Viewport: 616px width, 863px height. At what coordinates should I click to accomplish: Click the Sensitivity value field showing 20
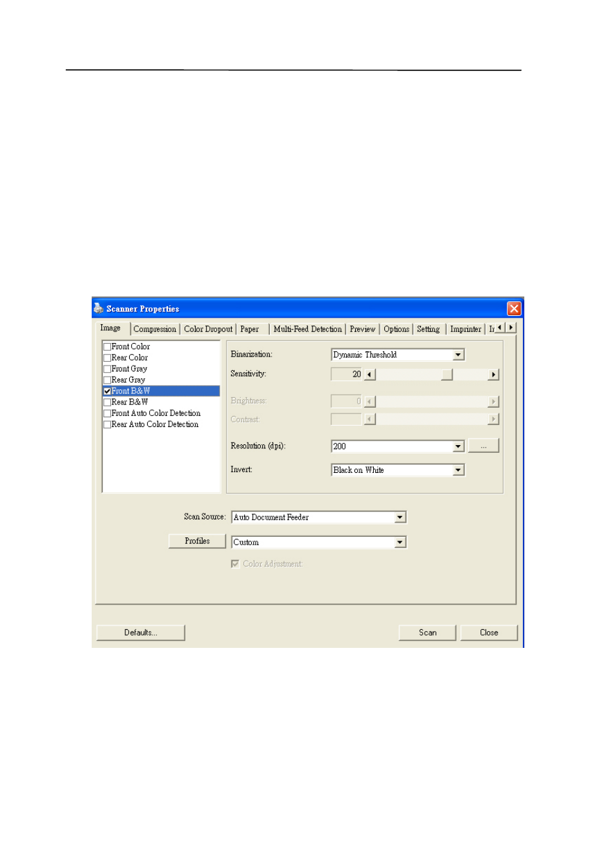click(x=347, y=375)
